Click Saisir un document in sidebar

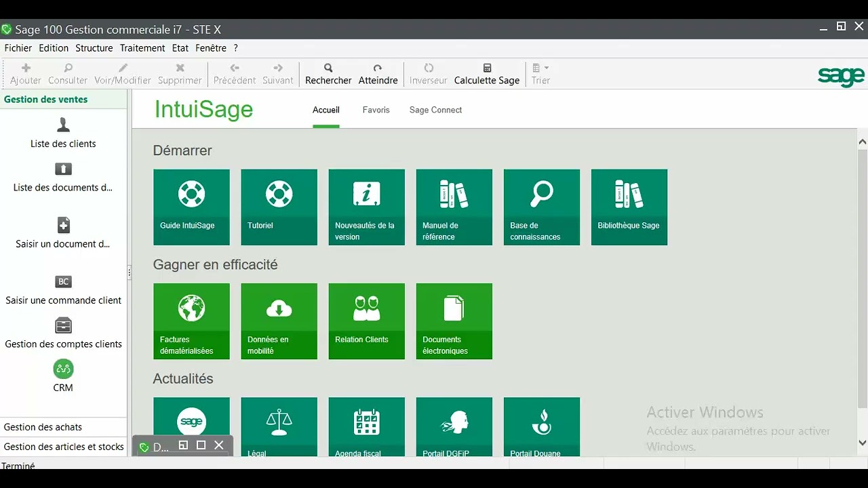coord(63,233)
